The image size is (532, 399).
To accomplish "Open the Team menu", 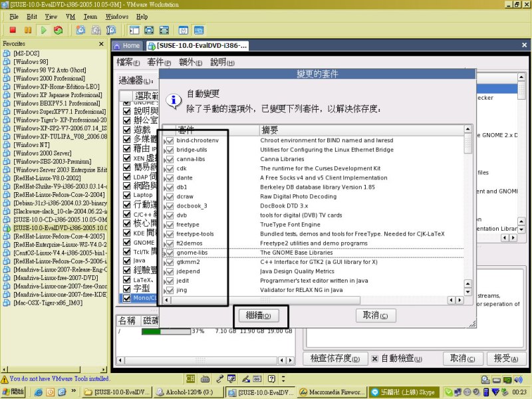I will pos(90,17).
